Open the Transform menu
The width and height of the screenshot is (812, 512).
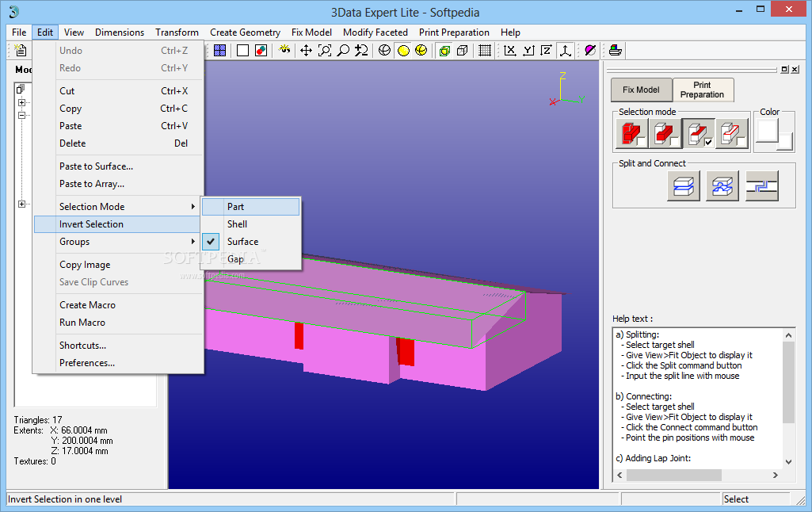(x=177, y=32)
